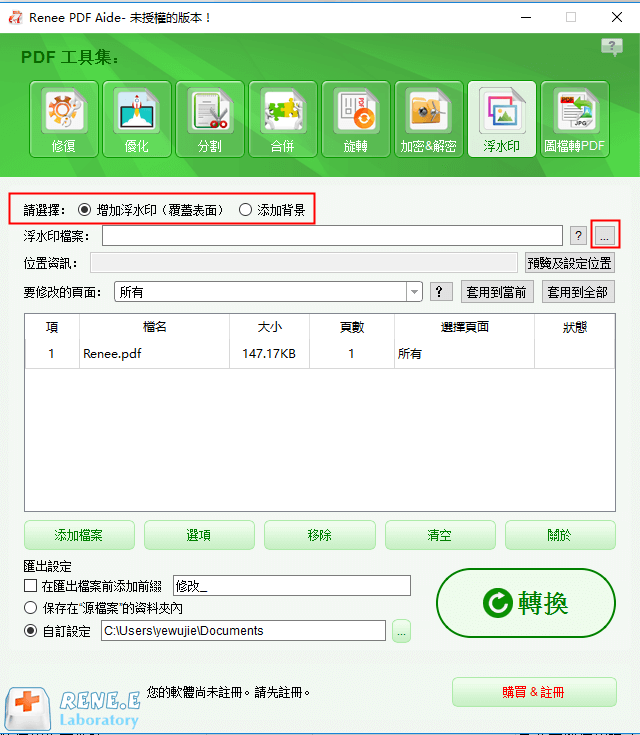Viewport: 640px width, 735px height.
Task: Click the Renee Laboratory logo
Action: pyautogui.click(x=73, y=709)
